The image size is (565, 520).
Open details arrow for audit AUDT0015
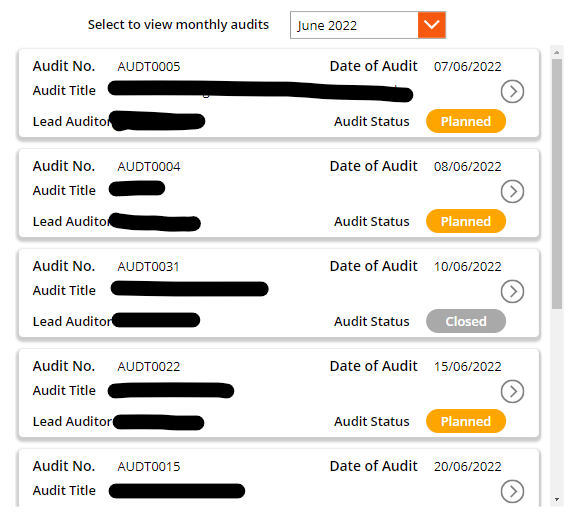[x=512, y=491]
